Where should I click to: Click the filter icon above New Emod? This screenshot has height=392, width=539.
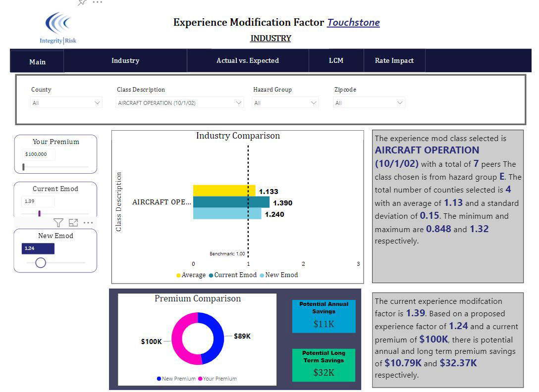(x=58, y=223)
